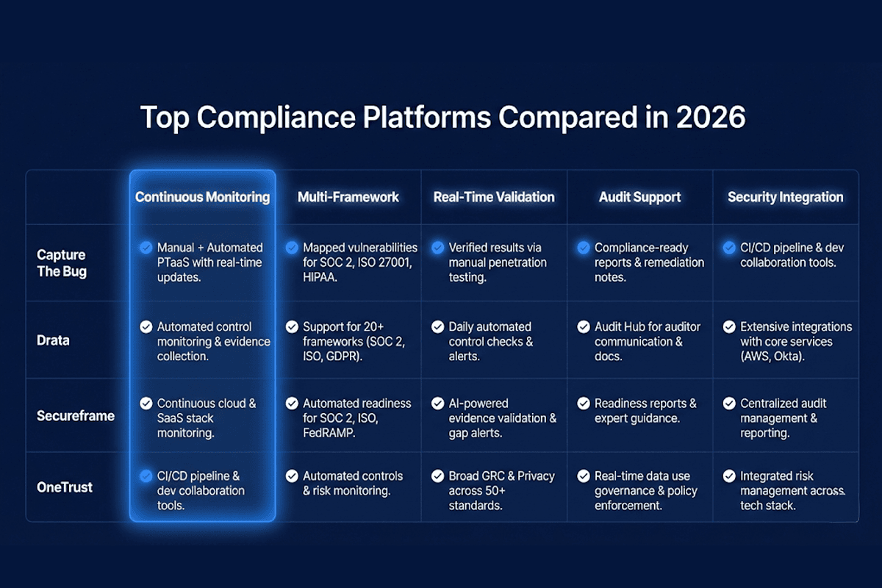882x588 pixels.
Task: Click the checkmark beside 'Compliance-ready reports & remediation notes'
Action: [583, 248]
